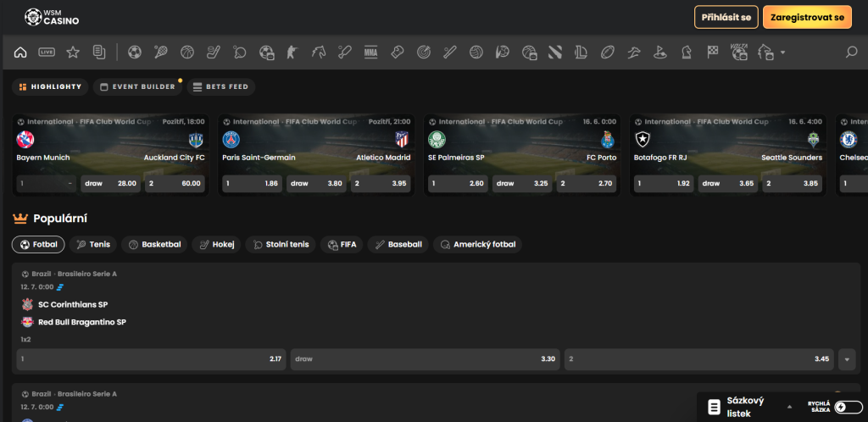Click the WSM Casino logo
Image resolution: width=868 pixels, height=422 pixels.
52,17
